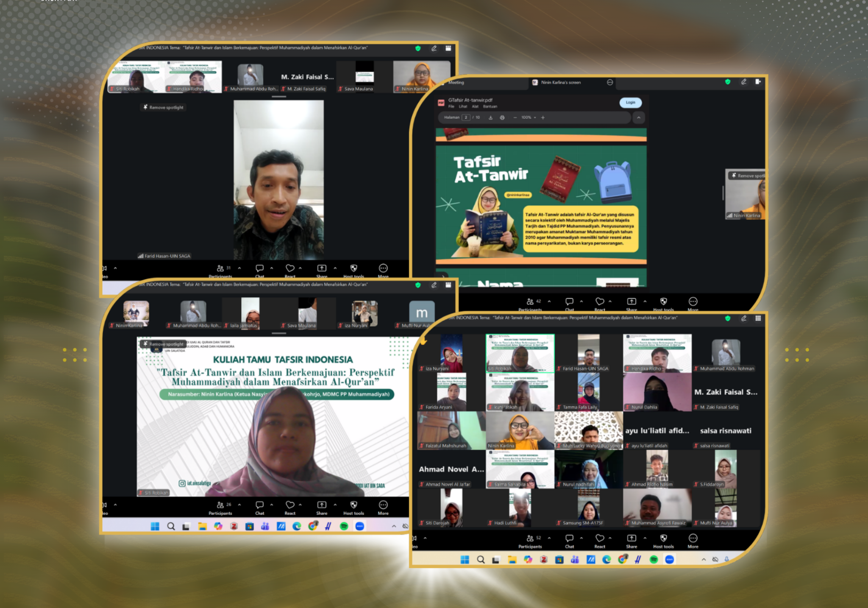Expand Share caret in the gallery view window
The height and width of the screenshot is (608, 868).
tap(645, 538)
